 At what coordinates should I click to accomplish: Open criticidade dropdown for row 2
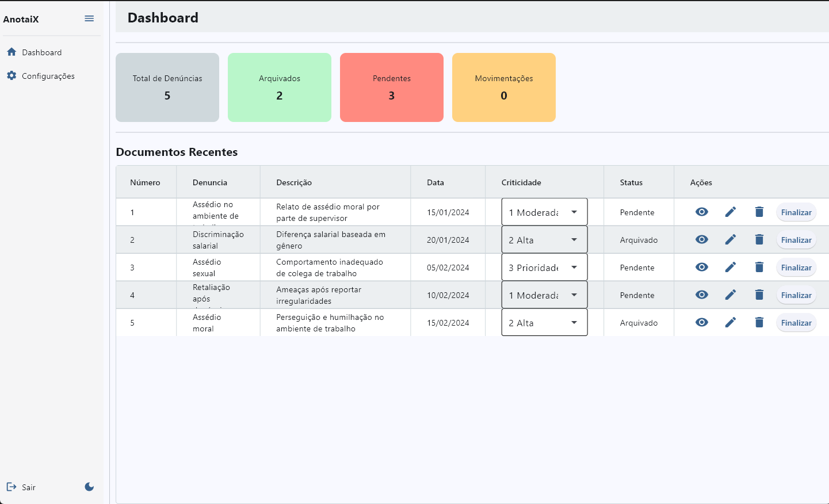pos(544,239)
